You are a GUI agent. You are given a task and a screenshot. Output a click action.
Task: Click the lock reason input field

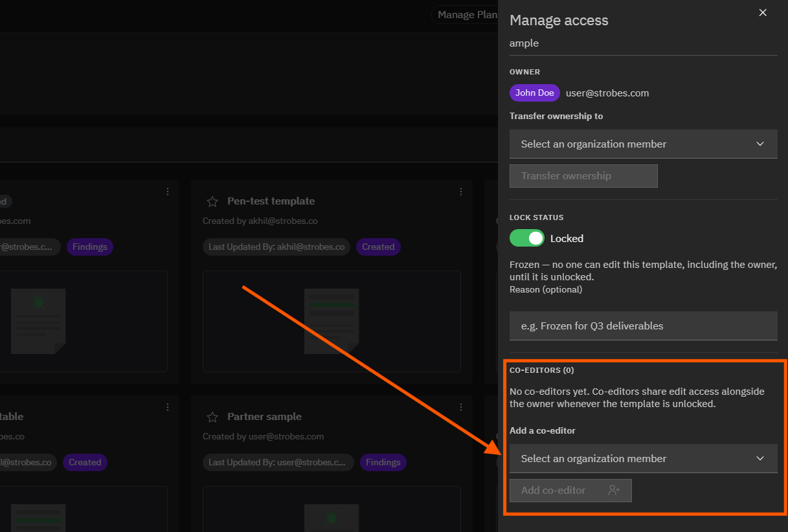point(644,326)
